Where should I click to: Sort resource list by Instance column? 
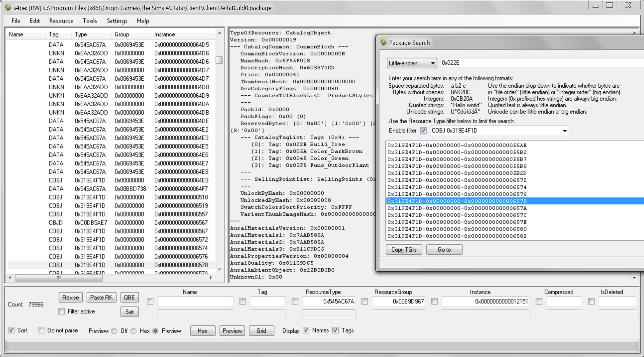(x=183, y=34)
